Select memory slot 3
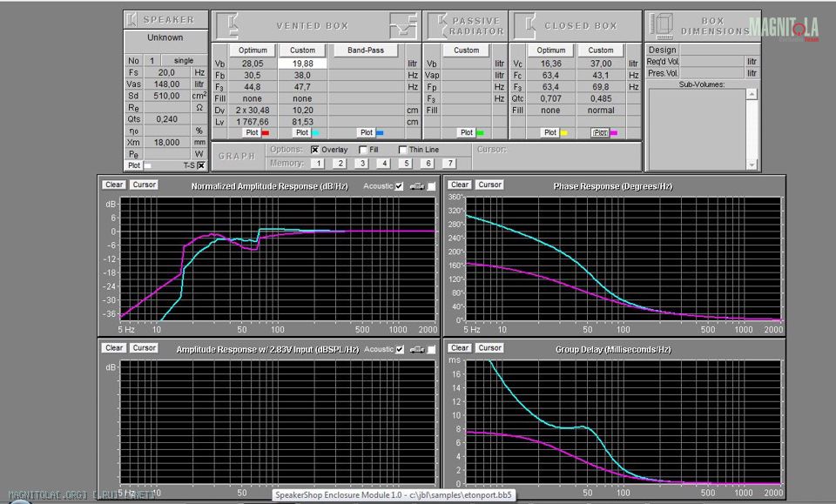The height and width of the screenshot is (504, 836). point(361,164)
